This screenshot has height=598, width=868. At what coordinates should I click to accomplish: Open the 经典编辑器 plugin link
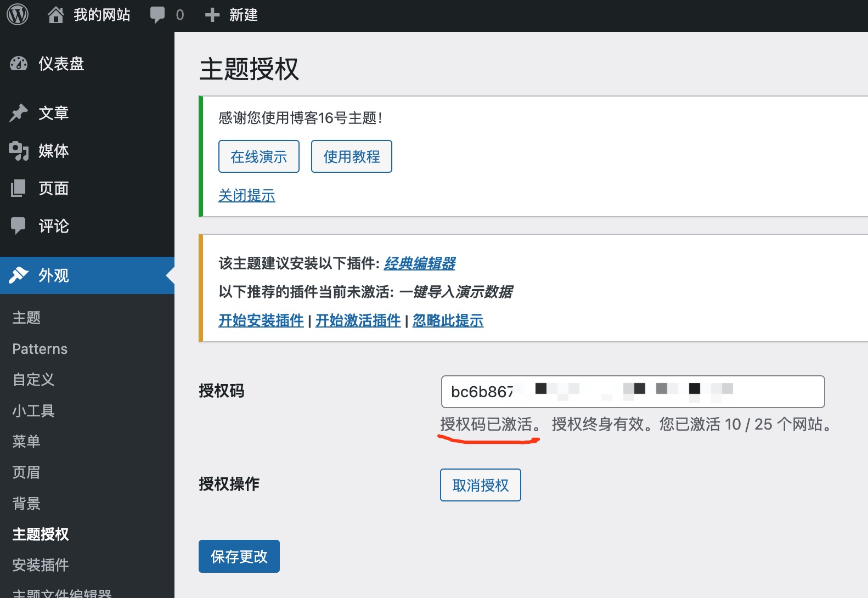(420, 263)
